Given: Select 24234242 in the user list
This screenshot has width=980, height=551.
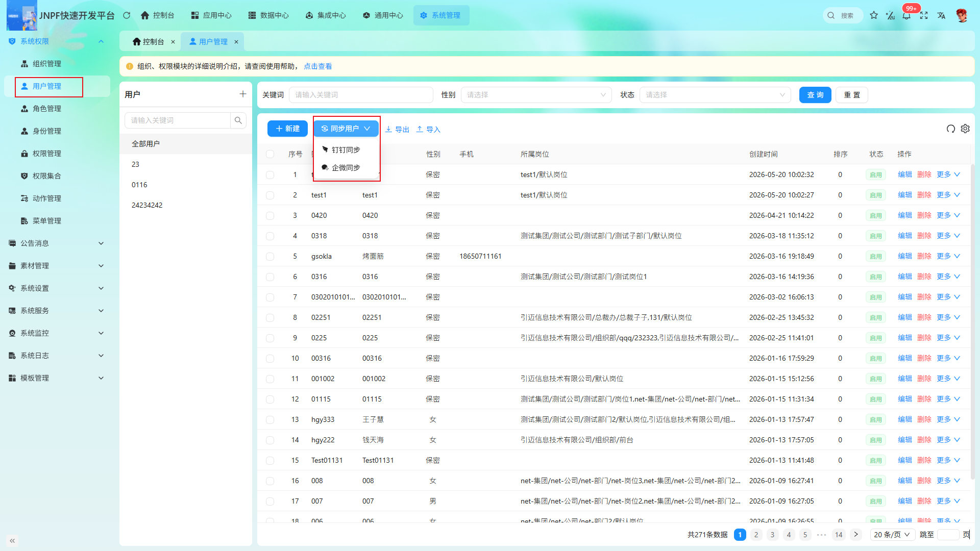Looking at the screenshot, I should point(186,205).
